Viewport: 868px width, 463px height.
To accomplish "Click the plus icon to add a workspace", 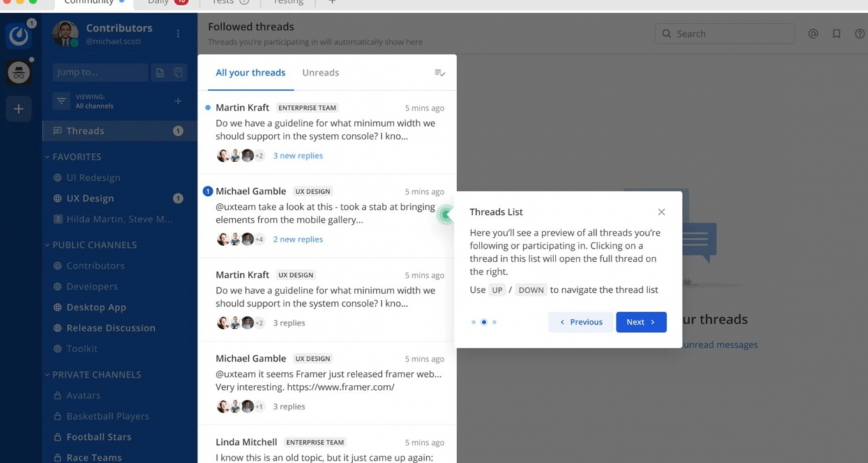I will 19,109.
